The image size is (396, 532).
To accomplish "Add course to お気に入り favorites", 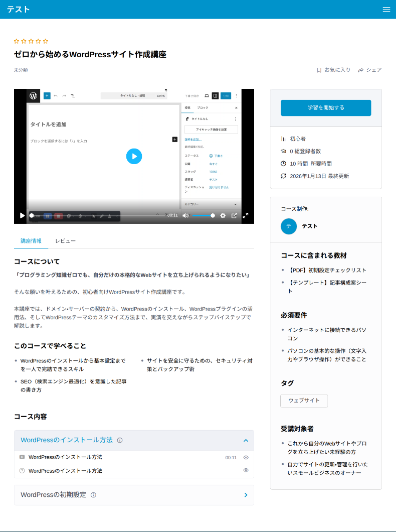I will (x=333, y=70).
